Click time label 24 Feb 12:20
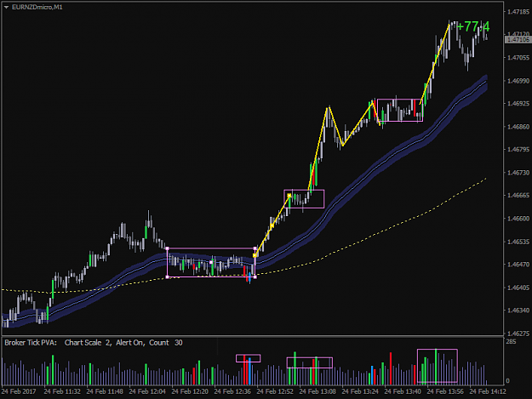The height and width of the screenshot is (399, 532). (190, 391)
